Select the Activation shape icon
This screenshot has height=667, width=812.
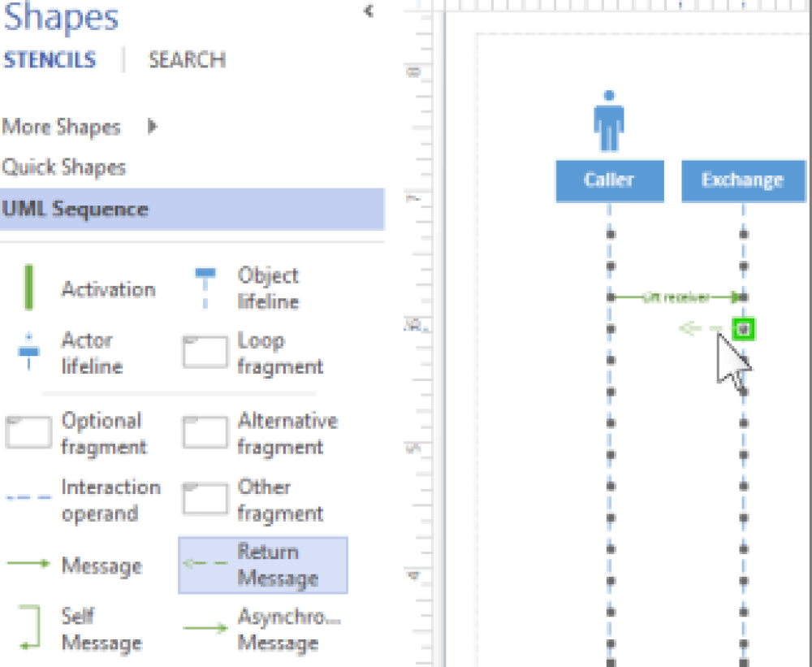click(x=30, y=288)
